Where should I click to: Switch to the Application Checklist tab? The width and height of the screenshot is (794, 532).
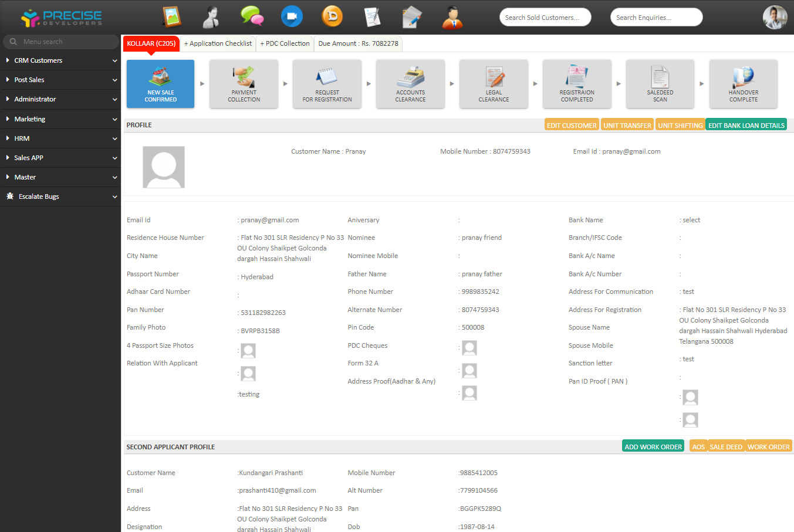pyautogui.click(x=218, y=43)
